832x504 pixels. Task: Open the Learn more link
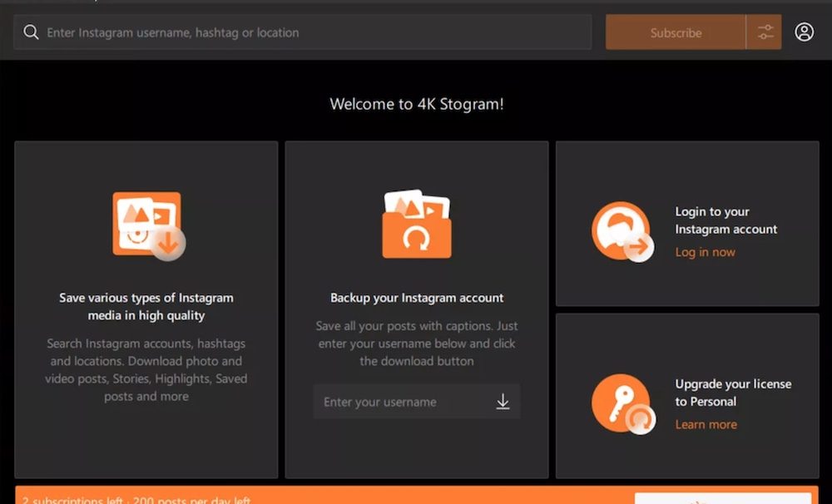click(706, 424)
